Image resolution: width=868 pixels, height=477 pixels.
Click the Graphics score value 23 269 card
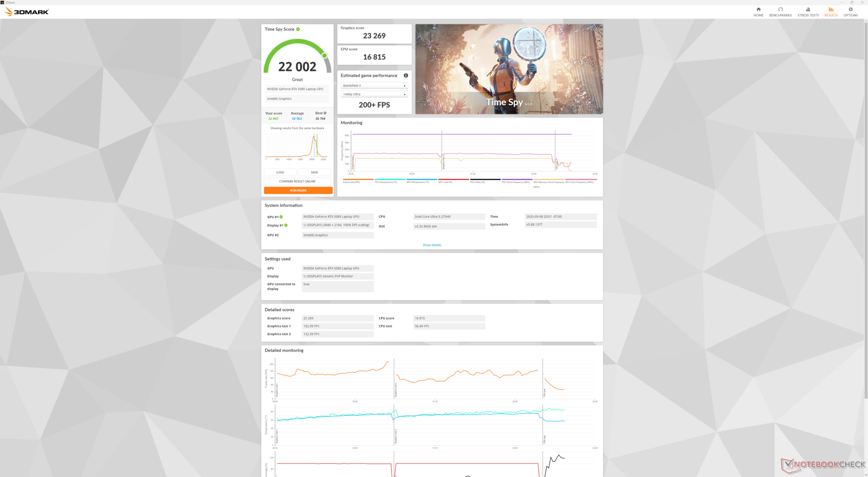pos(374,34)
